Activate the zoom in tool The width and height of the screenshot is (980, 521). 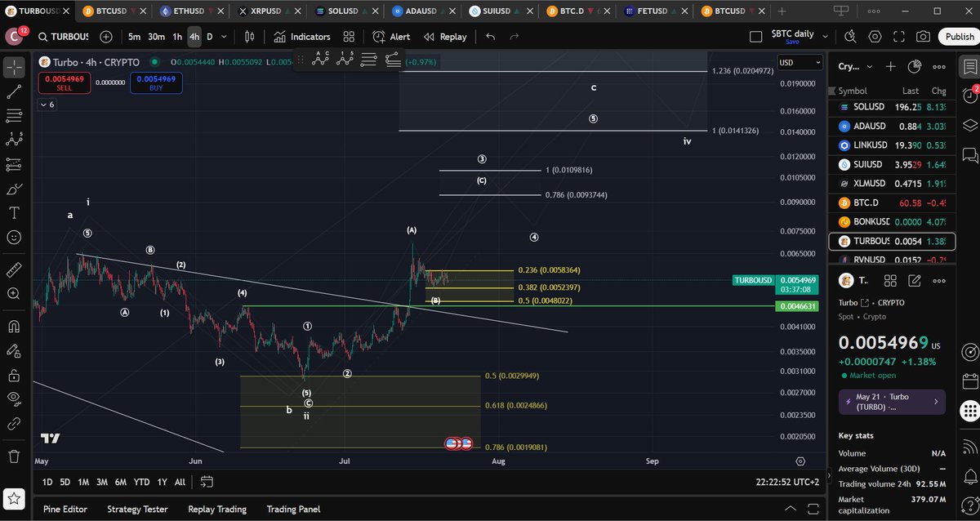coord(14,293)
